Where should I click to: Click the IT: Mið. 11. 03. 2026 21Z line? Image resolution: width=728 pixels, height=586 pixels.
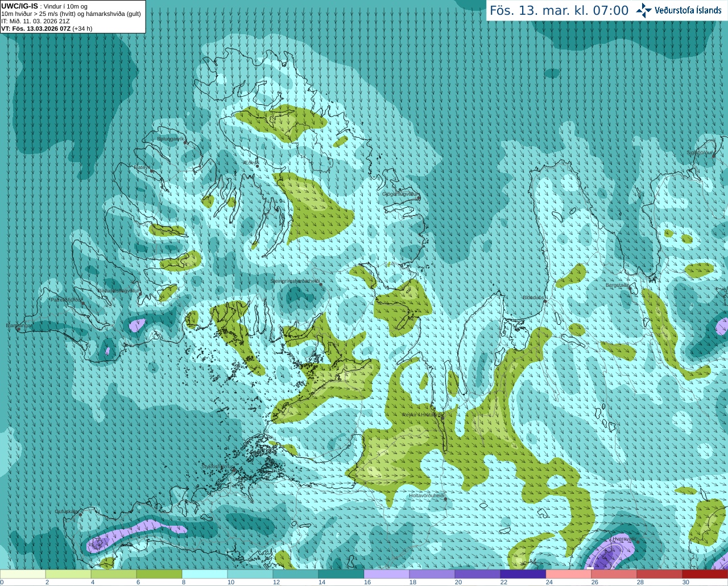tap(35, 21)
